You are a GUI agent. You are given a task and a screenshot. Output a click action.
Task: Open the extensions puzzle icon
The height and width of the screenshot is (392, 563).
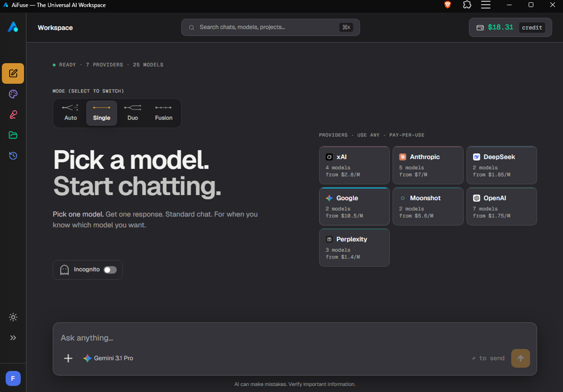[x=467, y=5]
